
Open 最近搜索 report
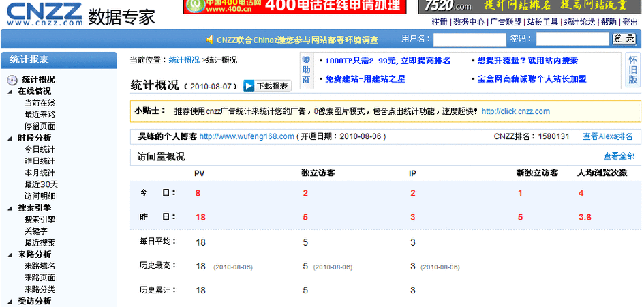40,243
